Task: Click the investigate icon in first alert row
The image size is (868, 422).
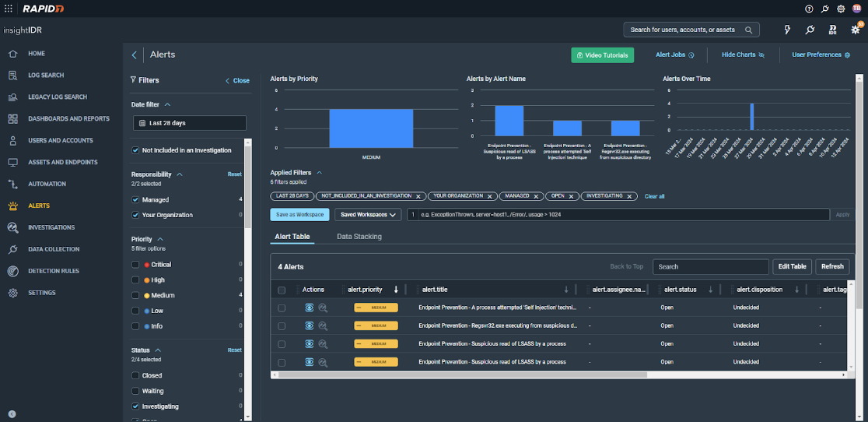Action: pos(323,308)
